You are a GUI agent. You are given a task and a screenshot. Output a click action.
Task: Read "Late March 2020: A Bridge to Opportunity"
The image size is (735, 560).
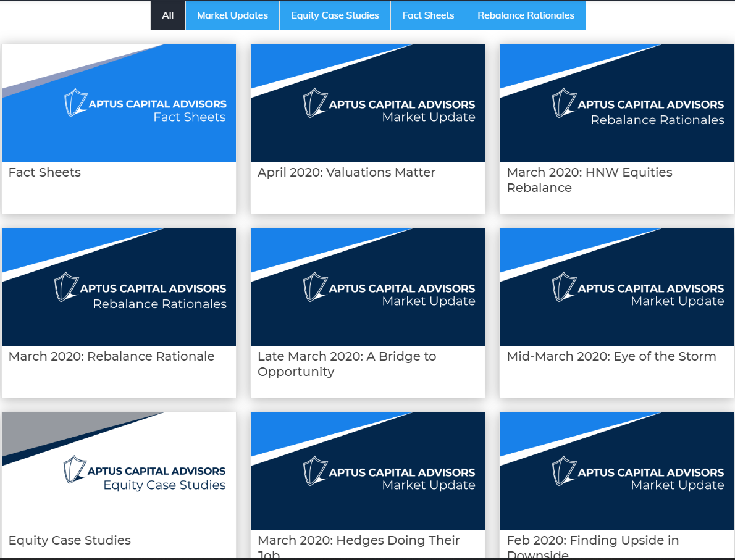(346, 364)
